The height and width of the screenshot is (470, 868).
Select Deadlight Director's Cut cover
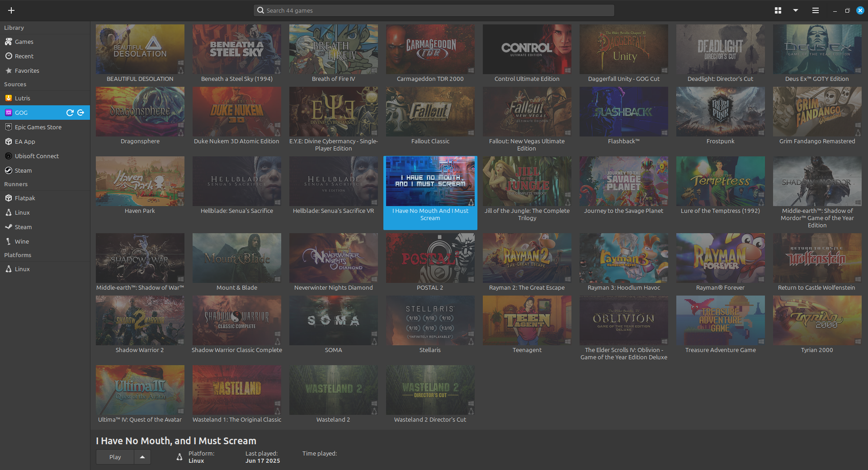point(721,49)
